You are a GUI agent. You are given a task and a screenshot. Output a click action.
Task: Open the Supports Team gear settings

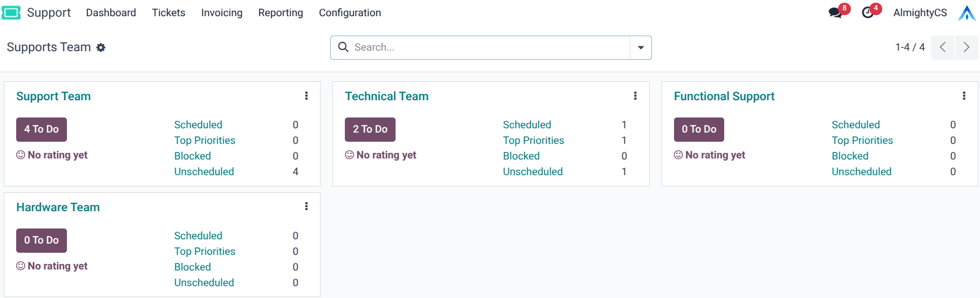pos(101,47)
